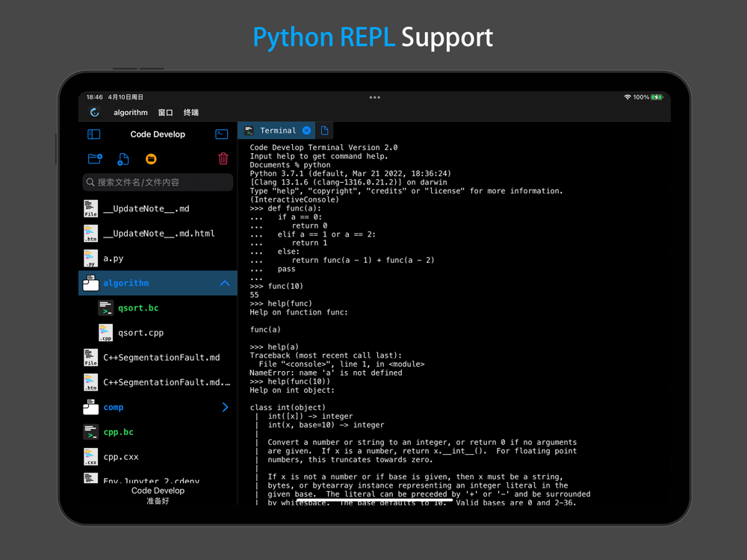Create a new file with the file-plus icon
The image size is (747, 560).
tap(123, 159)
